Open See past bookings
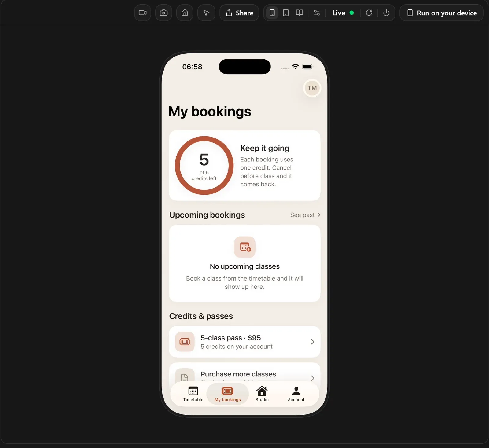 305,215
